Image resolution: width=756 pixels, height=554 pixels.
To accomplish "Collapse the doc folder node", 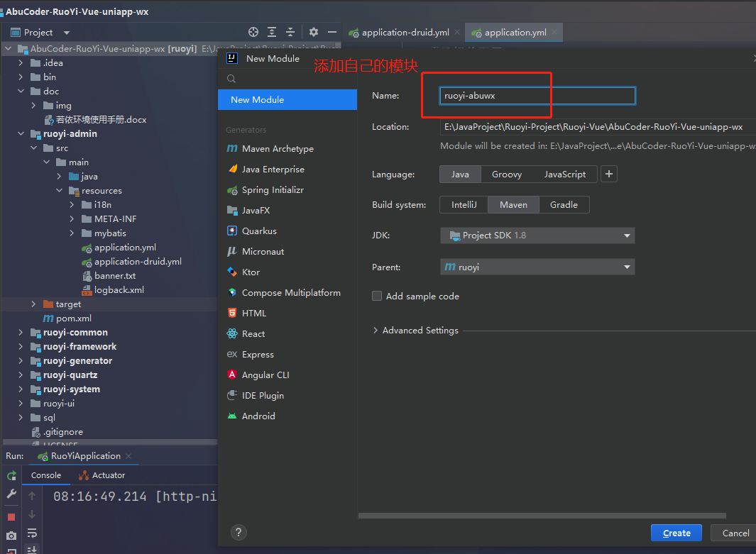I will point(21,91).
